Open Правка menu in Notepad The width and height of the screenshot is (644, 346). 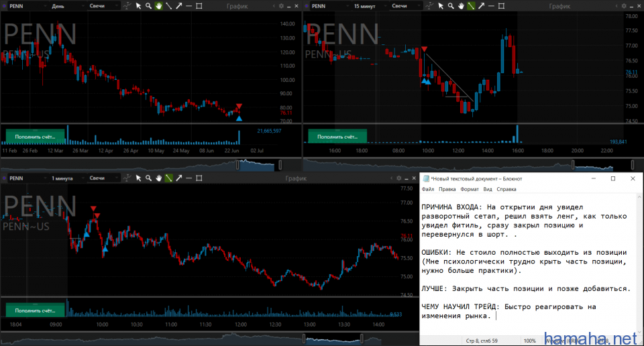click(447, 189)
